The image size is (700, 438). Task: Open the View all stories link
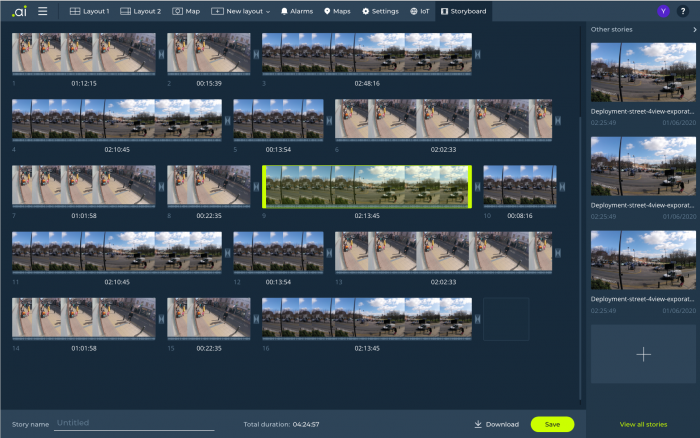click(643, 424)
